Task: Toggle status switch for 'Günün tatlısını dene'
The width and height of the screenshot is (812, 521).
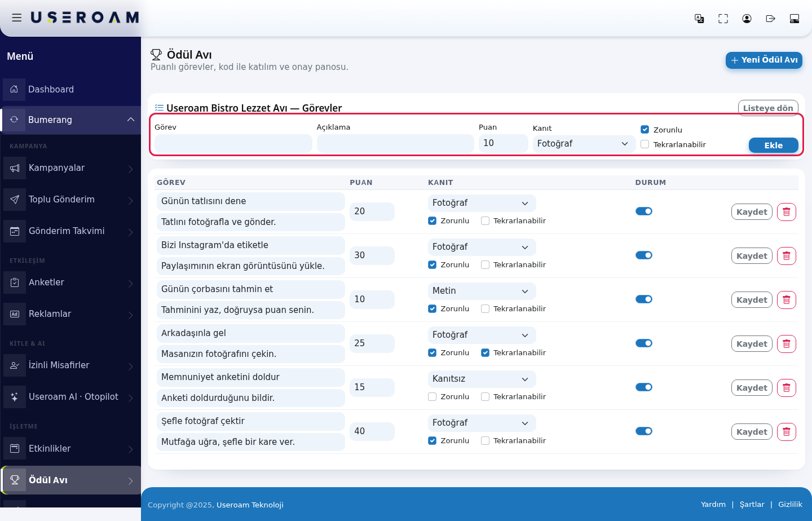Action: (x=644, y=211)
